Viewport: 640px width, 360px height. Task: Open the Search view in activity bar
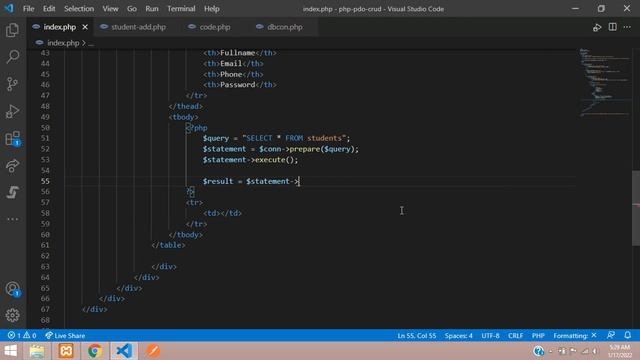(13, 57)
